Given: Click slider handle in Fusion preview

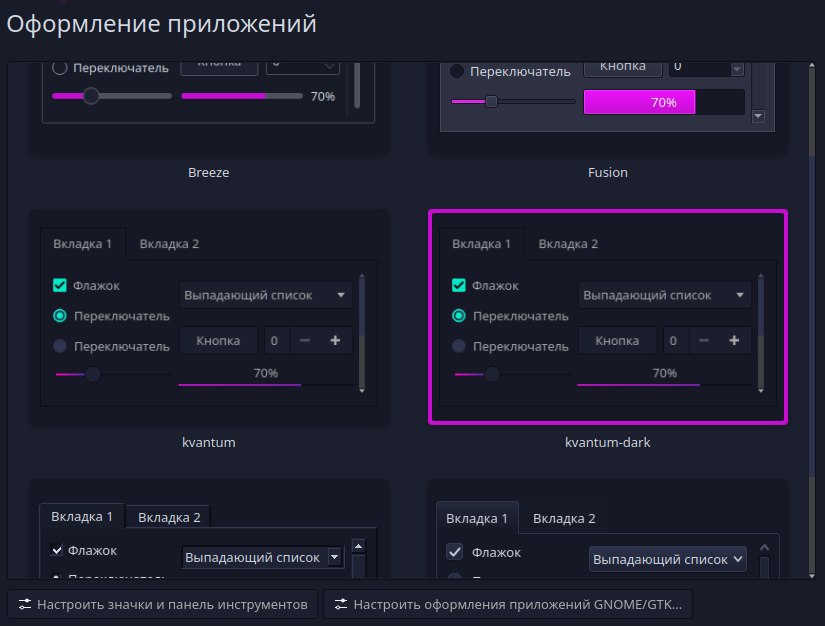Looking at the screenshot, I should click(x=491, y=102).
